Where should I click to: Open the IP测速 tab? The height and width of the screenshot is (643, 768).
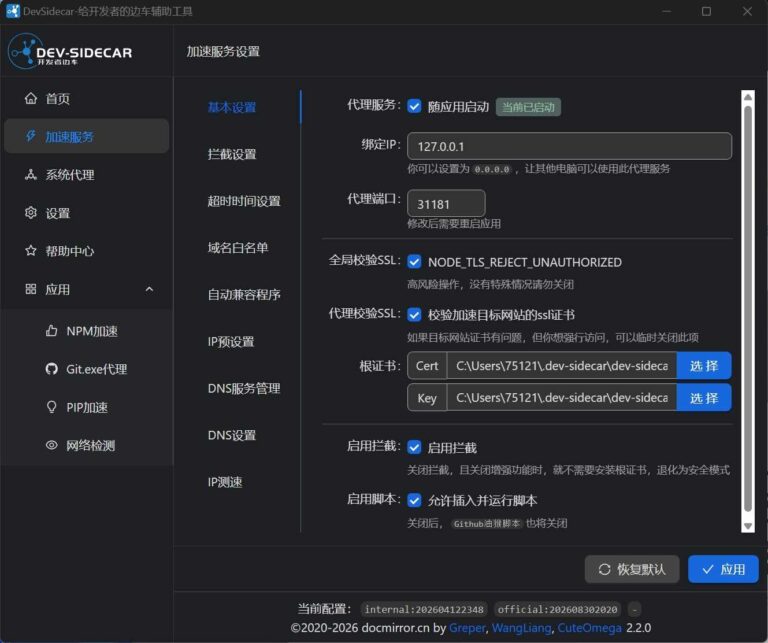(x=225, y=482)
